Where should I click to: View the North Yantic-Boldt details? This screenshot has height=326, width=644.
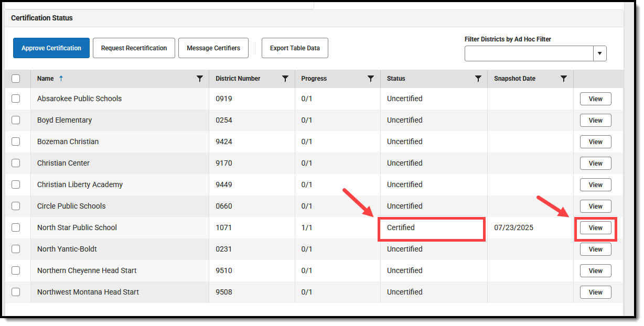(595, 249)
